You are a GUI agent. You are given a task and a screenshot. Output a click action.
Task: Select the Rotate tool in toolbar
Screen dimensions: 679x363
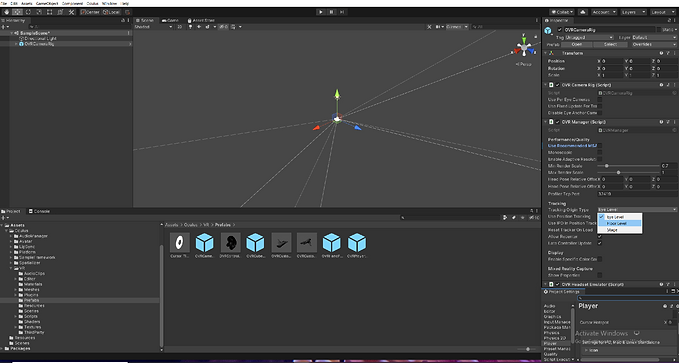(28, 12)
